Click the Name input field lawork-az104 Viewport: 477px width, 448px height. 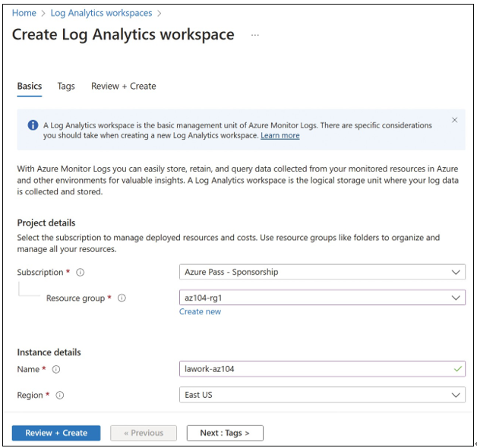click(322, 369)
